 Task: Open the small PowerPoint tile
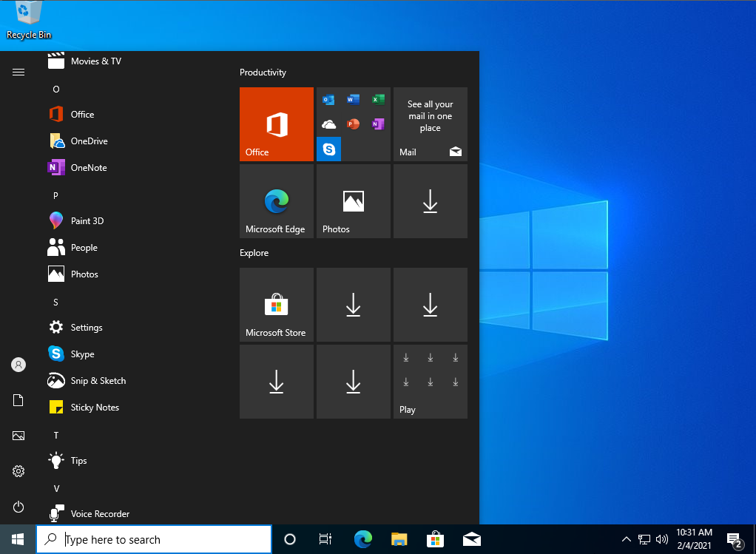(354, 124)
